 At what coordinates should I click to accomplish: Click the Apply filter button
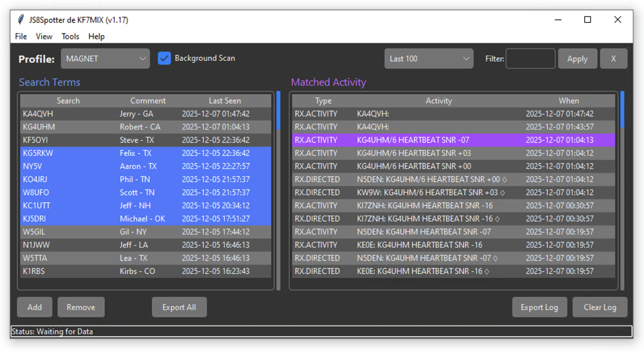577,59
